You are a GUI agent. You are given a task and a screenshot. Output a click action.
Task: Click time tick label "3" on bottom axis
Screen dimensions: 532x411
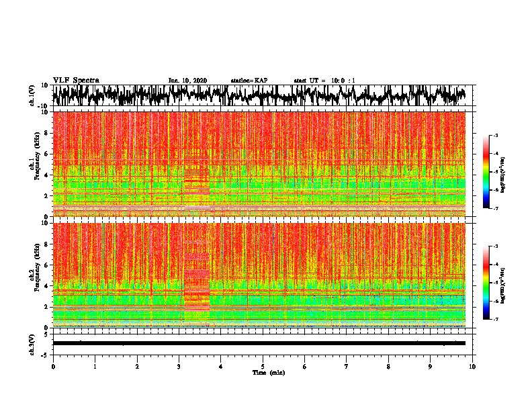tap(179, 367)
